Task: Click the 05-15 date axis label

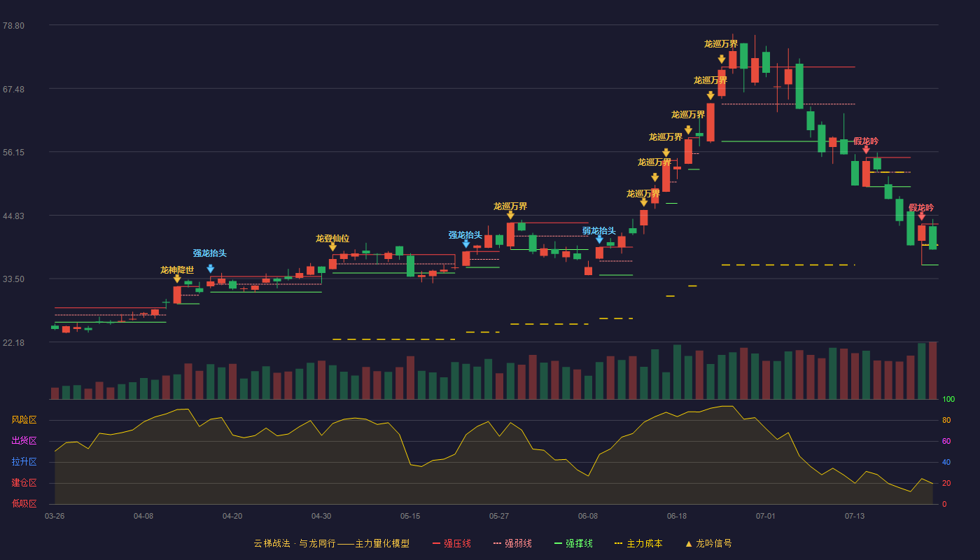Action: [410, 516]
